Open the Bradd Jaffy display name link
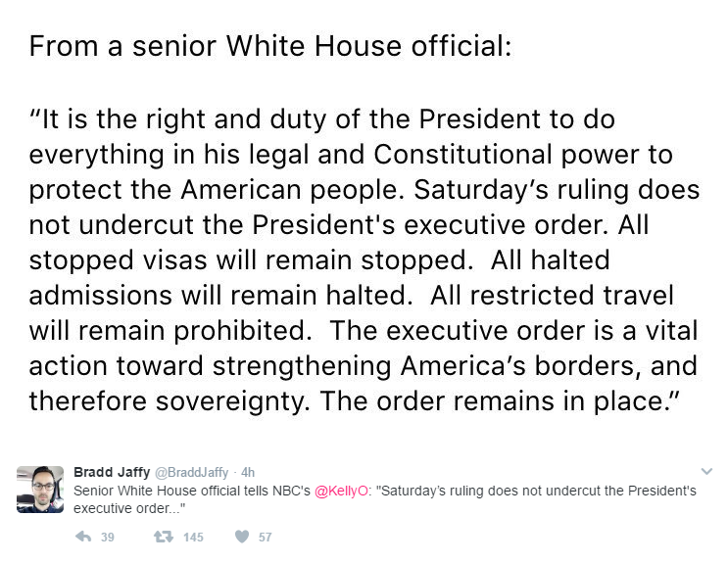728x563 pixels. coord(112,473)
